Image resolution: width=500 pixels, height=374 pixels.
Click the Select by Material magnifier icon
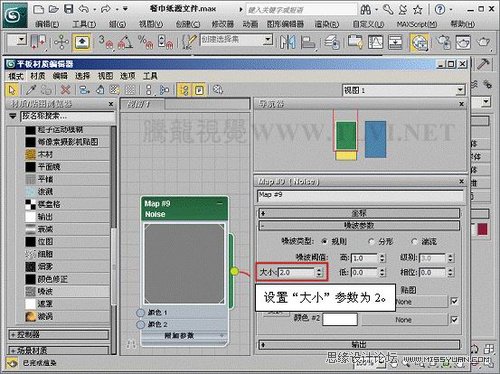click(218, 90)
